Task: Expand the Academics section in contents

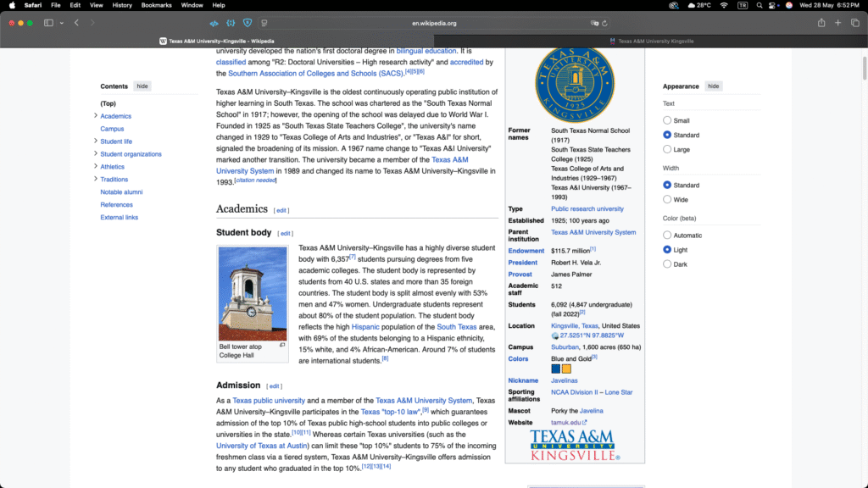Action: [96, 116]
